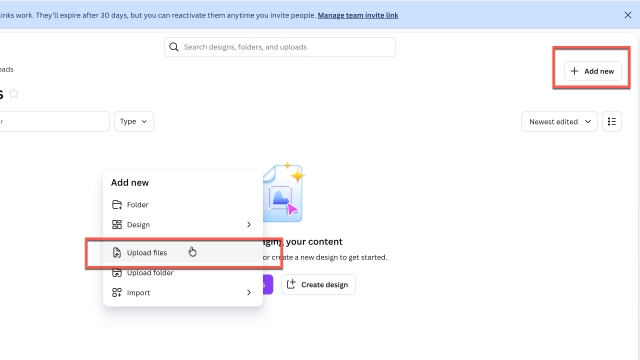The height and width of the screenshot is (360, 640).
Task: Choose Design from the Add new menu
Action: click(x=182, y=224)
